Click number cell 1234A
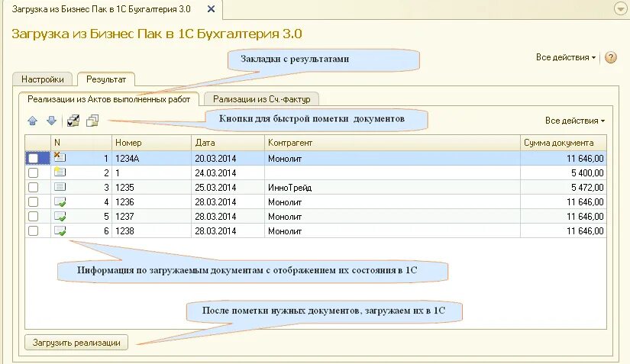The height and width of the screenshot is (364, 630). coord(151,158)
